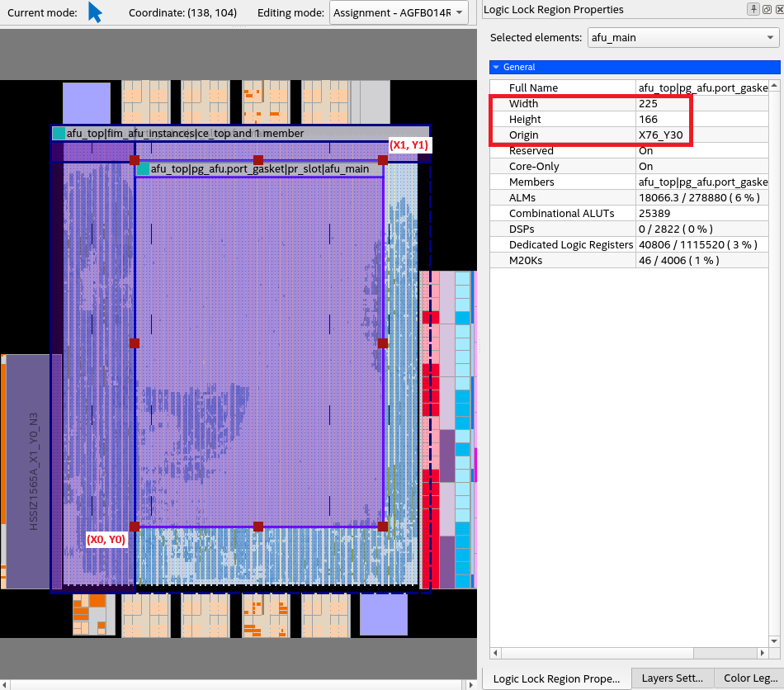Click the teal icon beside afu_main region label
Screen dimensions: 784x690
143,168
